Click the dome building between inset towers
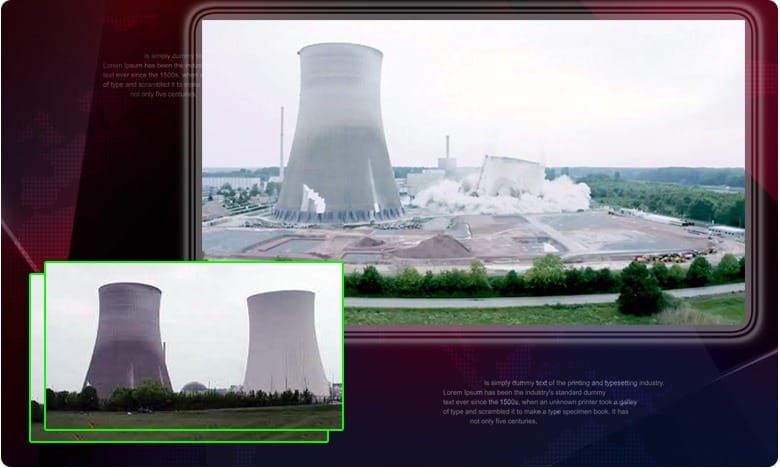This screenshot has width=780, height=468. coord(195,386)
